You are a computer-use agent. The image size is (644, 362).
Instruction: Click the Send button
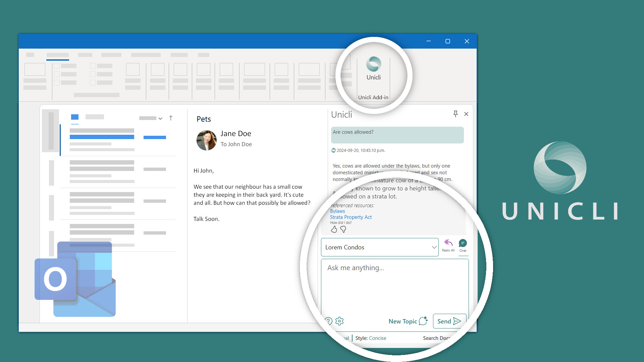click(x=449, y=321)
